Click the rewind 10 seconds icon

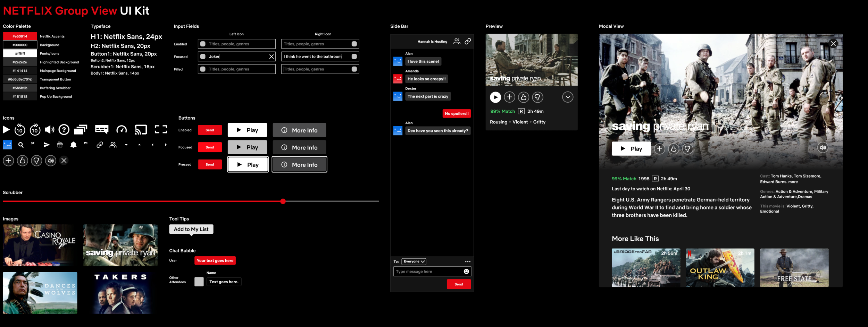(20, 130)
